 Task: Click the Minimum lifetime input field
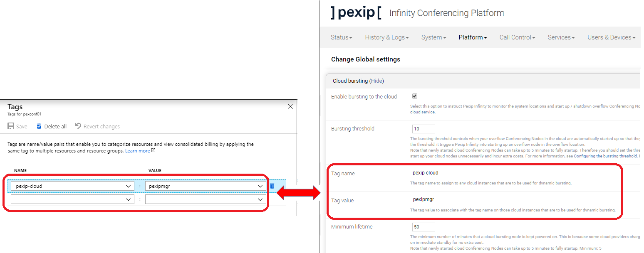tap(424, 227)
